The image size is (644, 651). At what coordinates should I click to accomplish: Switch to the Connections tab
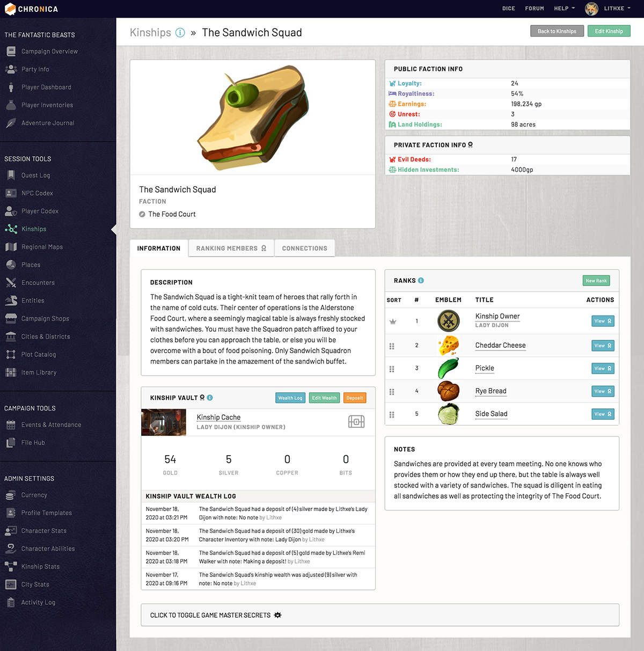(304, 248)
